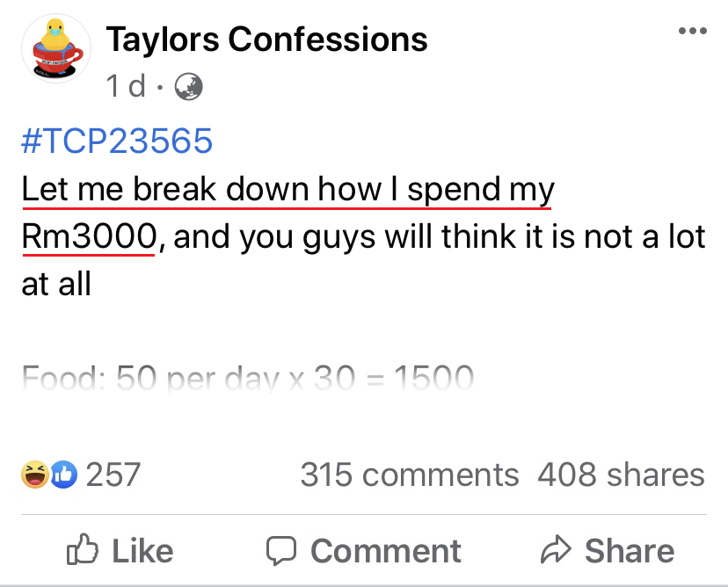Click the arrow Share icon
728x587 pixels.
pyautogui.click(x=556, y=551)
